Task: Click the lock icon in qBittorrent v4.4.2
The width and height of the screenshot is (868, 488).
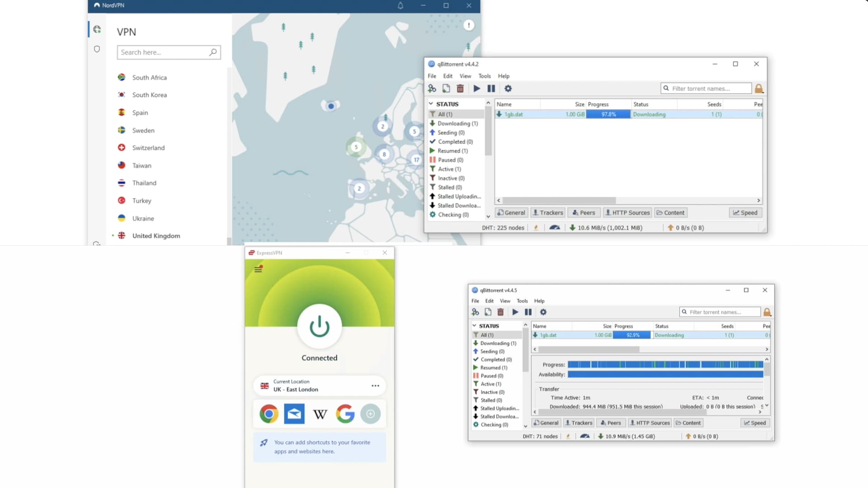Action: click(x=759, y=89)
